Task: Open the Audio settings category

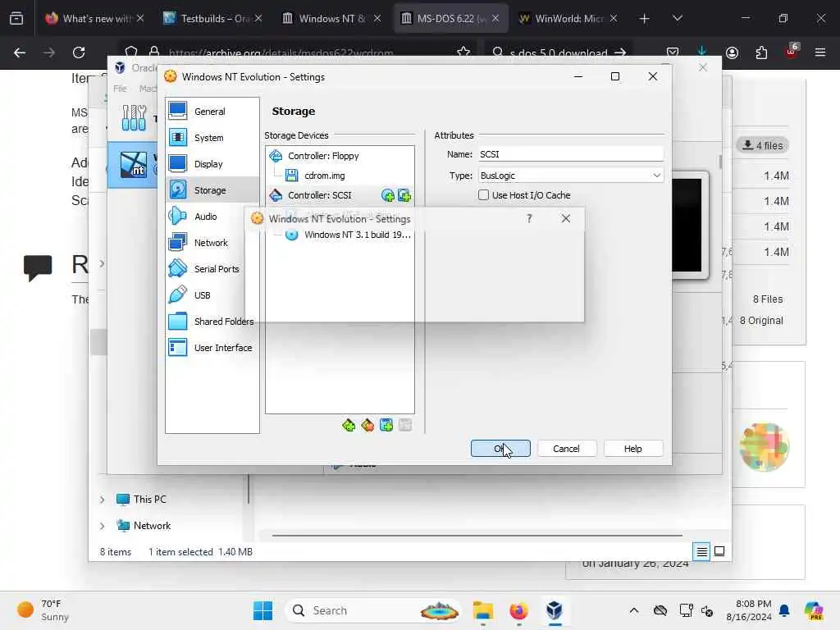Action: [x=212, y=217]
